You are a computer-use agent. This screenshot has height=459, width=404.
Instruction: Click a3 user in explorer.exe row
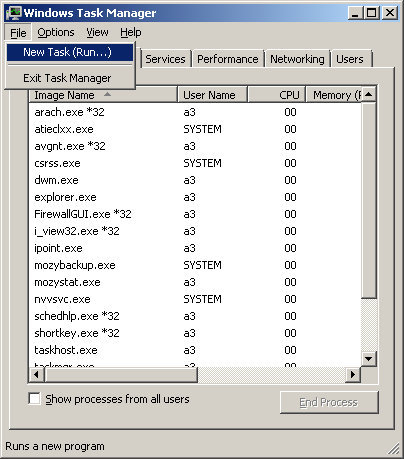pyautogui.click(x=189, y=197)
